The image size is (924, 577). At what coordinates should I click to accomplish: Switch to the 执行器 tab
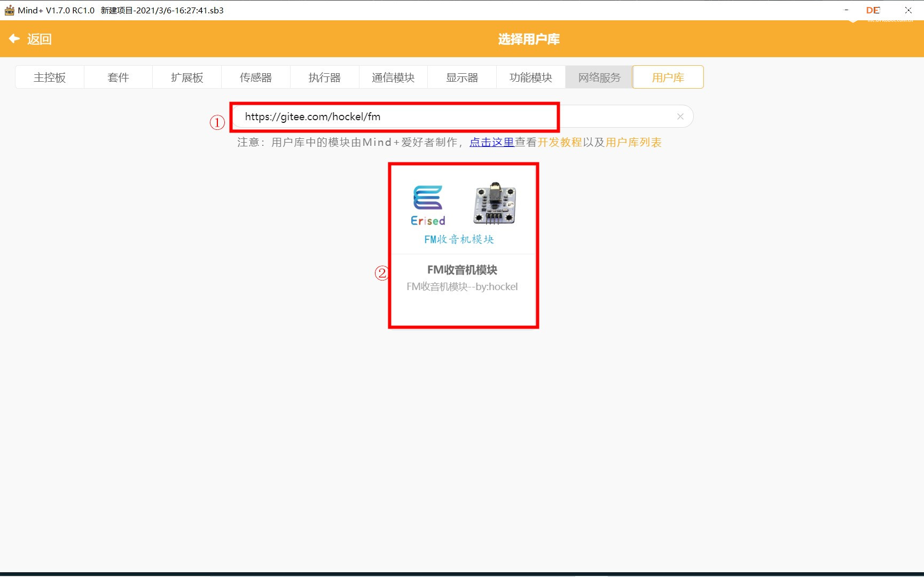pos(324,77)
